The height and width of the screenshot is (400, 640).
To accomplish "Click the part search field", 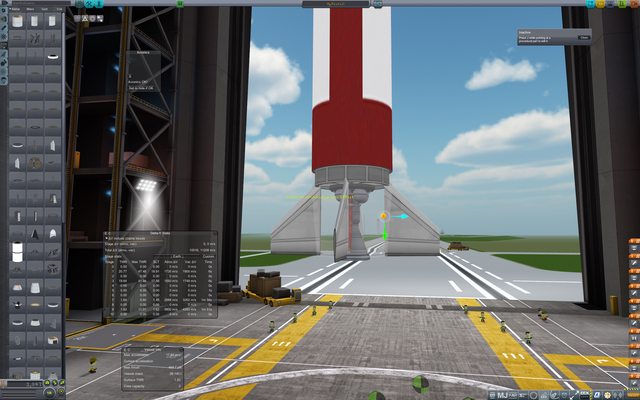I will coord(41,3).
